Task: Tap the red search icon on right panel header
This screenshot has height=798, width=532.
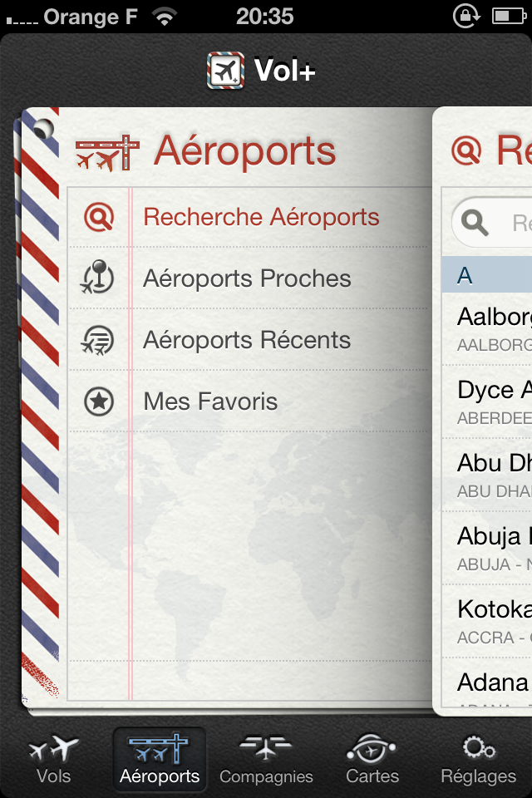Action: tap(466, 150)
